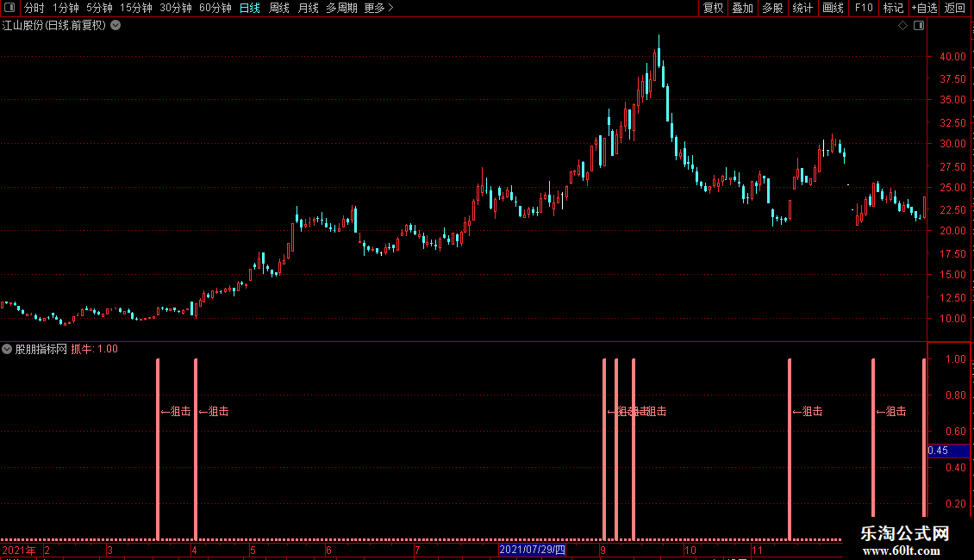Select the 1分钟 period tab
974x560 pixels.
[66, 8]
